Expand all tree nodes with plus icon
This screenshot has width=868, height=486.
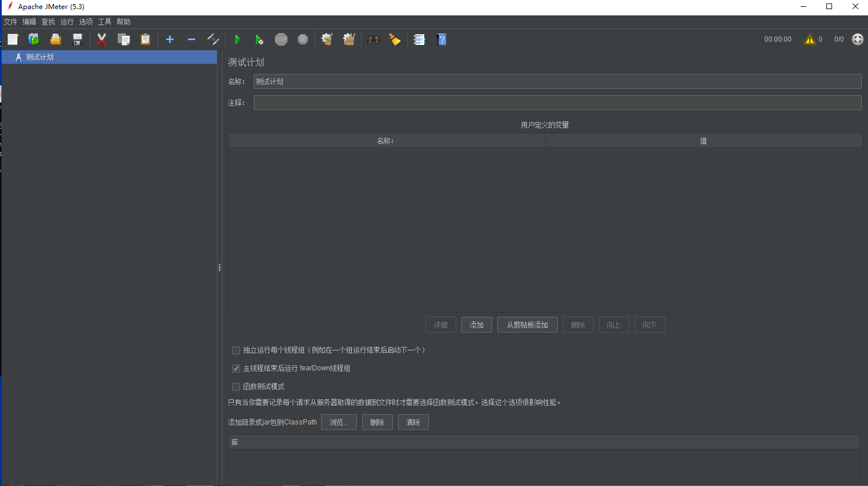[x=169, y=39]
